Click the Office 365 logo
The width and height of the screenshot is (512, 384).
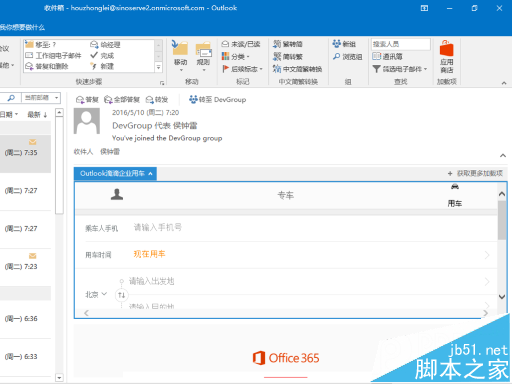(286, 358)
